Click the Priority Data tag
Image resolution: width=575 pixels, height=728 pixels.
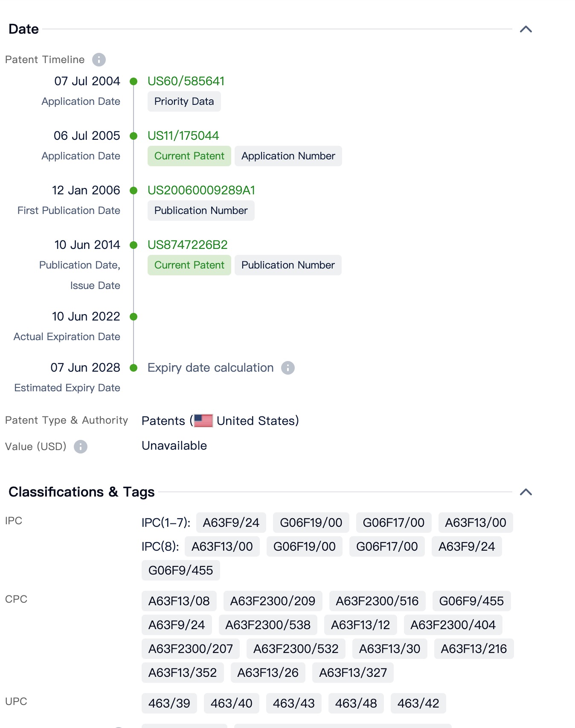tap(184, 101)
